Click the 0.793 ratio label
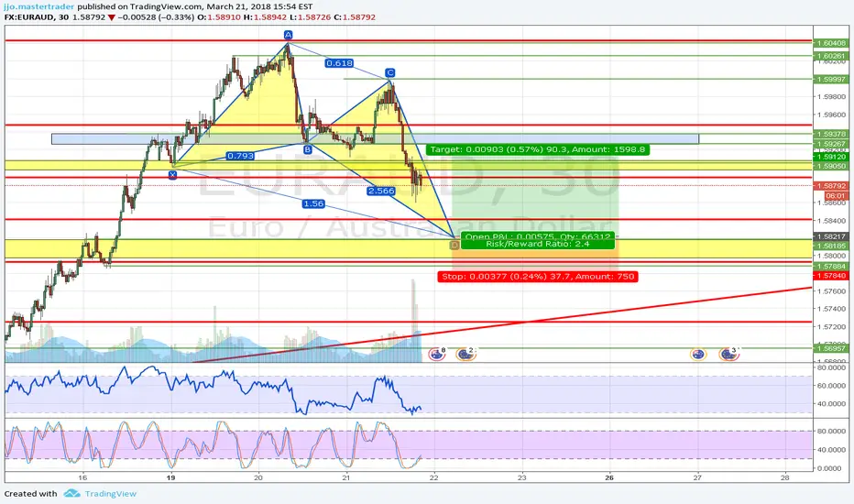Image resolution: width=854 pixels, height=504 pixels. [240, 156]
